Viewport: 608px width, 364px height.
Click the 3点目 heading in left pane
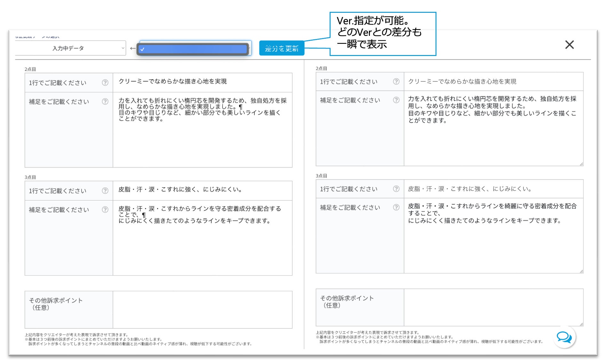pyautogui.click(x=30, y=177)
